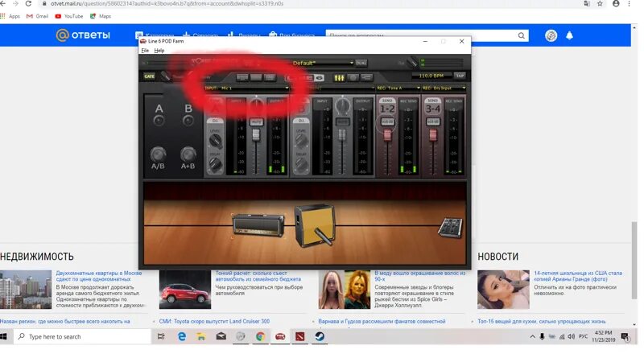
Task: Click the tone B pan knob
Action: pyautogui.click(x=342, y=106)
